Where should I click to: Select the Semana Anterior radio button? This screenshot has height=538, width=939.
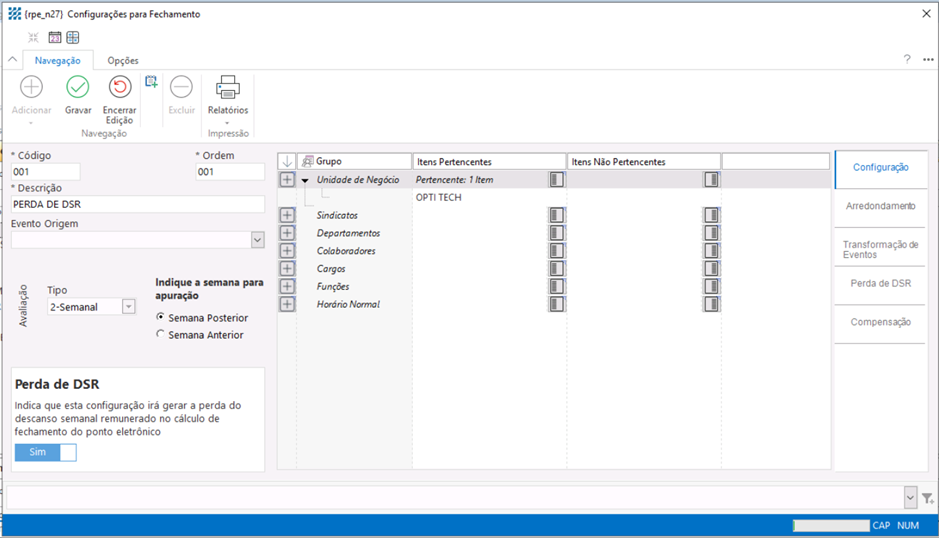(x=161, y=335)
